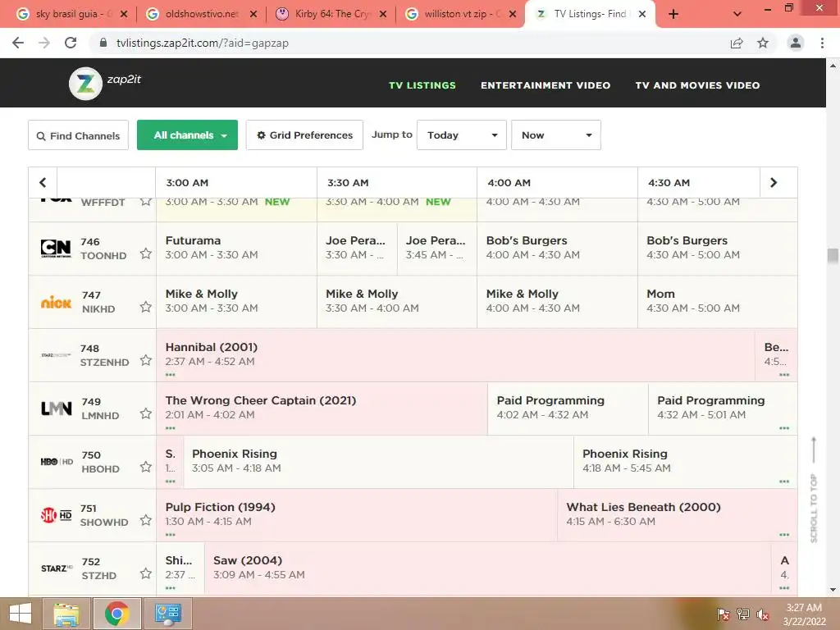Click HBO HD channel logo

(x=57, y=461)
